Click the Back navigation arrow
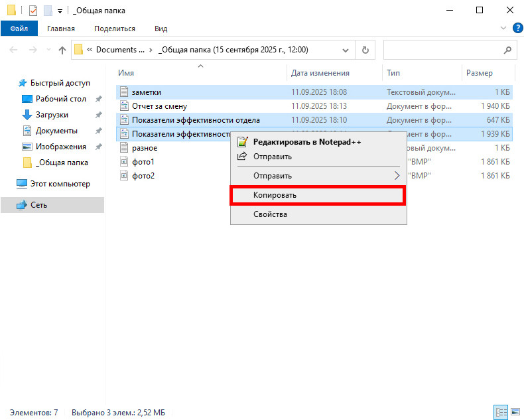 point(13,50)
